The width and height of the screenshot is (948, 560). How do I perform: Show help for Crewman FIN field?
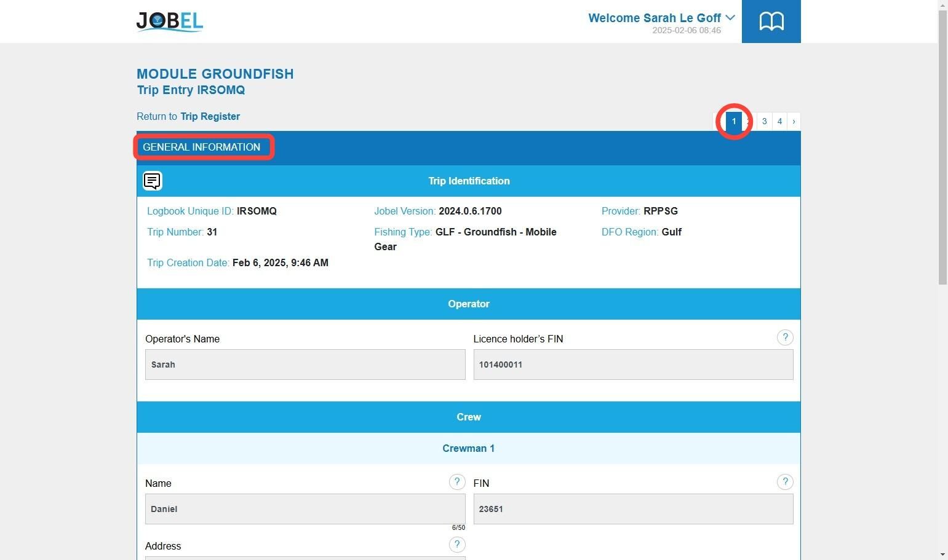785,482
